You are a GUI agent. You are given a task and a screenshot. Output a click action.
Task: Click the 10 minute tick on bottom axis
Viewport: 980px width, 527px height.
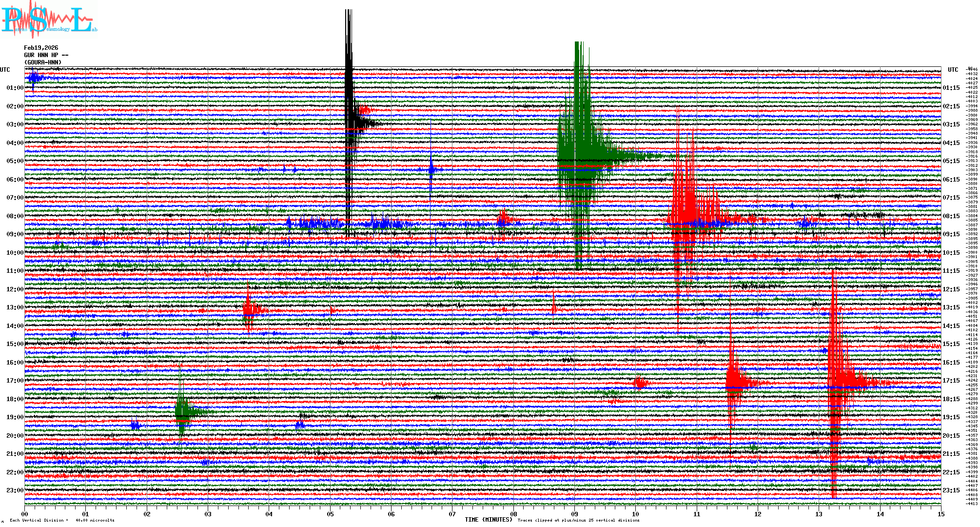tap(635, 514)
